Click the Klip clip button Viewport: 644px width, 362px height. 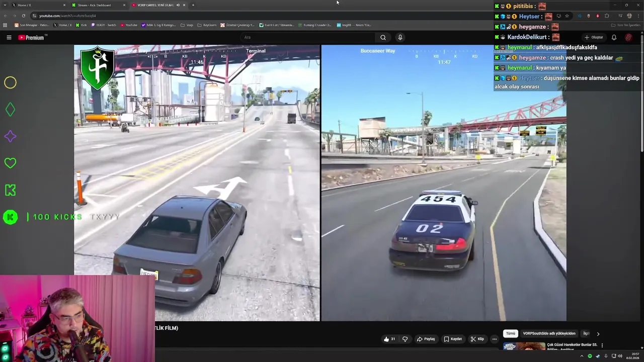(477, 339)
